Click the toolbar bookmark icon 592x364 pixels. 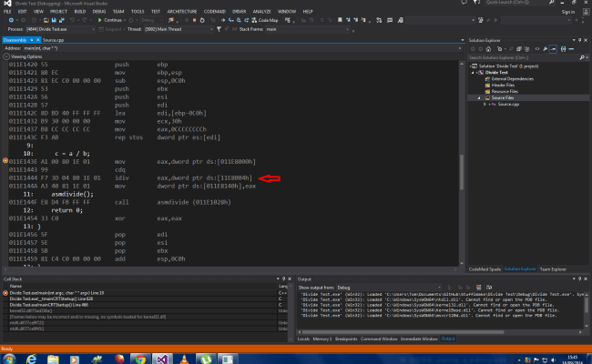coord(340,20)
